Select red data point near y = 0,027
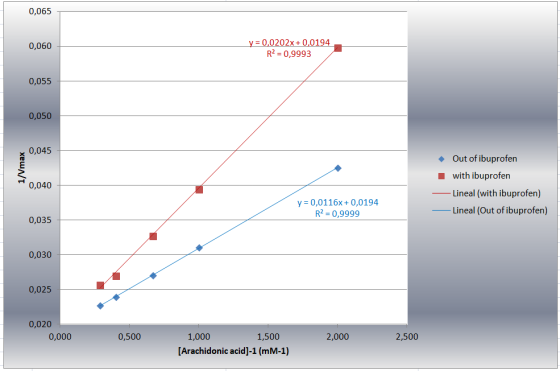The width and height of the screenshot is (560, 371). point(116,276)
